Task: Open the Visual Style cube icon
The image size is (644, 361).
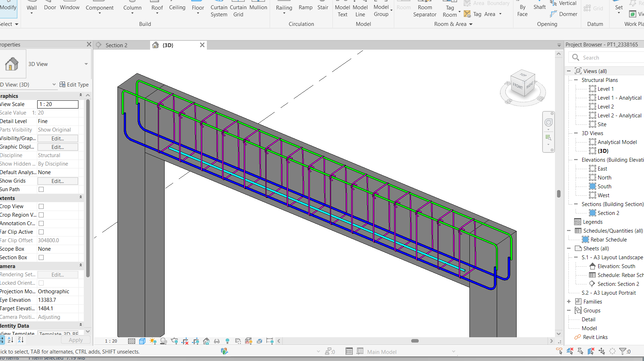Action: point(142,341)
